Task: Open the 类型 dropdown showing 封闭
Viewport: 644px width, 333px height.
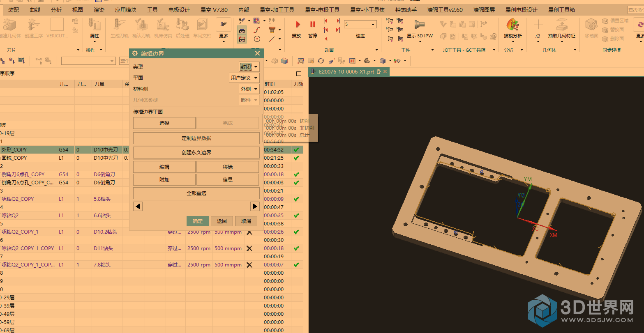Action: coord(249,67)
